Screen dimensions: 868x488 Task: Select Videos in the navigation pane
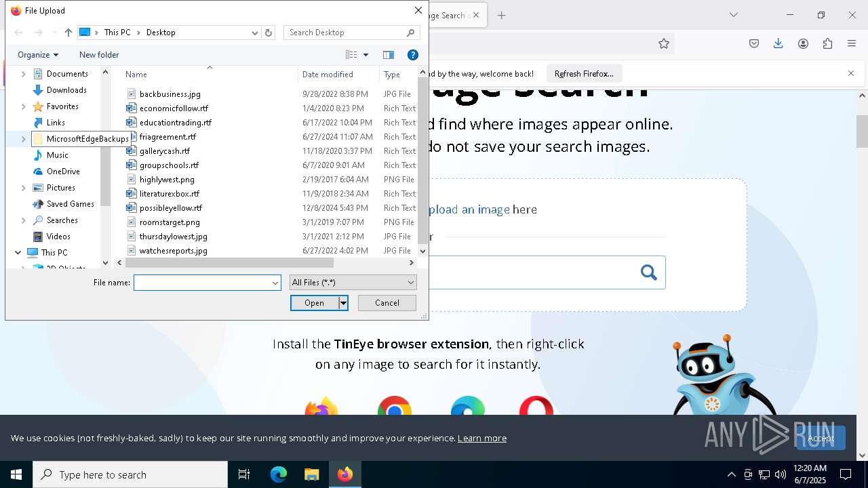click(x=58, y=237)
